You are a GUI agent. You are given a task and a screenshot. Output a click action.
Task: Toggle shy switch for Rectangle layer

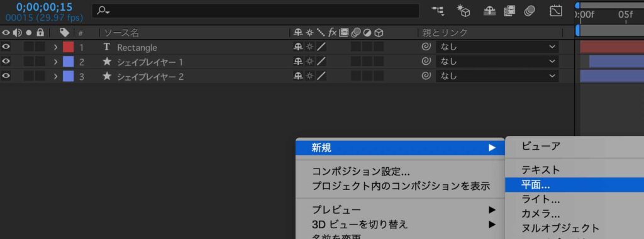(x=297, y=47)
